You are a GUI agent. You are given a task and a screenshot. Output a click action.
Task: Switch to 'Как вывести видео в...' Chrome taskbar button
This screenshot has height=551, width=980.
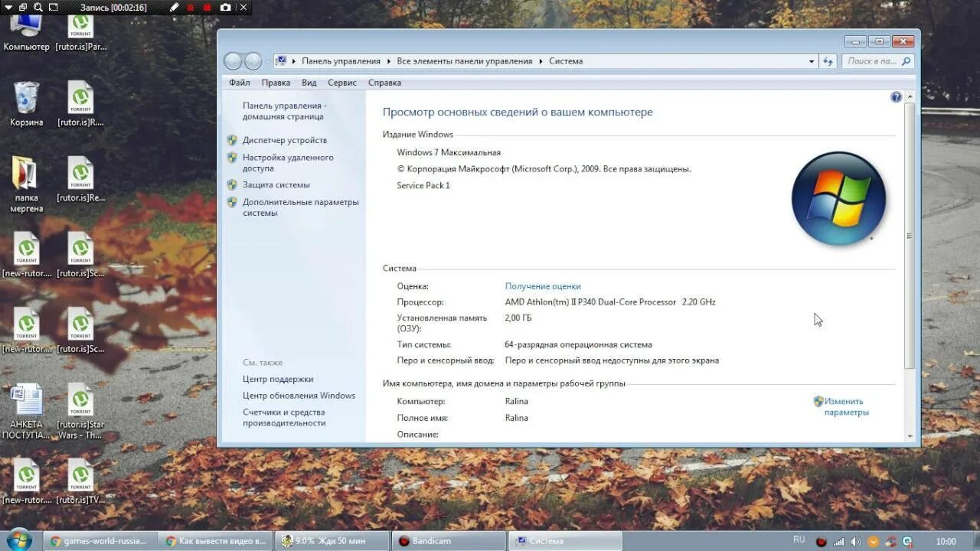click(x=215, y=541)
